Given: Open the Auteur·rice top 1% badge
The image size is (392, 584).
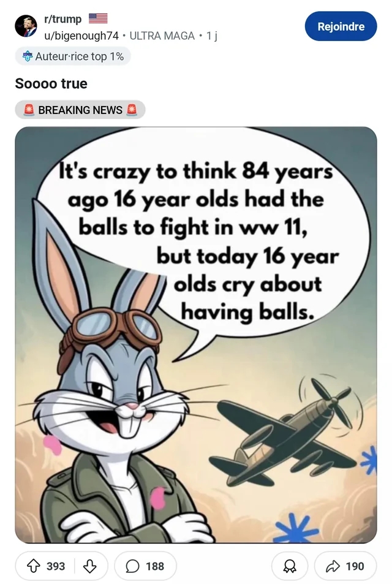Looking at the screenshot, I should (73, 56).
